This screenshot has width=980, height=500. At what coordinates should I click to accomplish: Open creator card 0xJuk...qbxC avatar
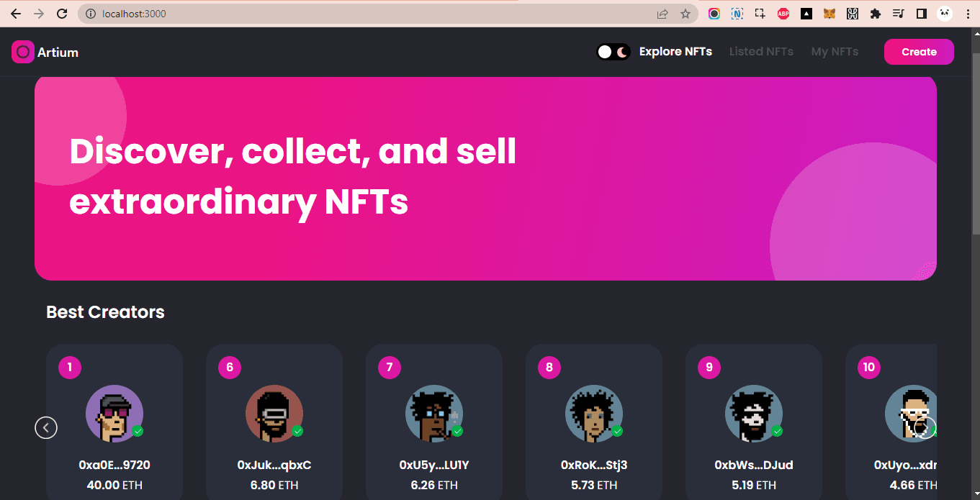[274, 414]
